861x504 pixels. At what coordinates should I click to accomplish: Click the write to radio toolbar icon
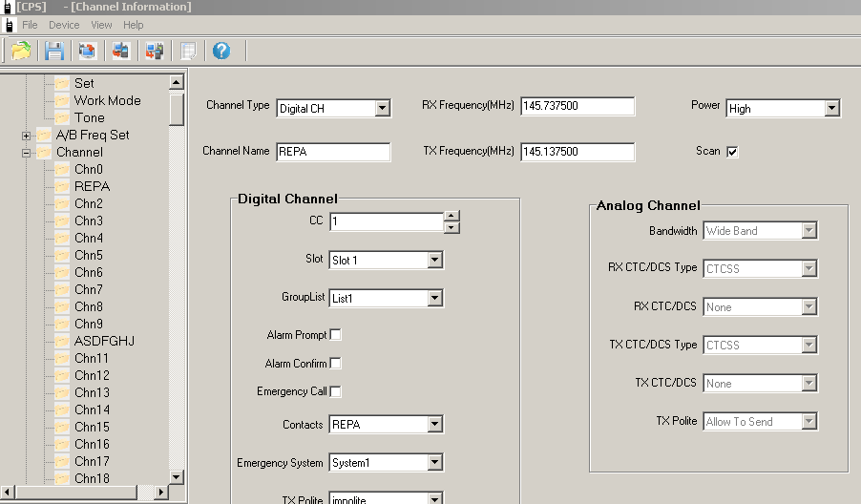tap(154, 51)
